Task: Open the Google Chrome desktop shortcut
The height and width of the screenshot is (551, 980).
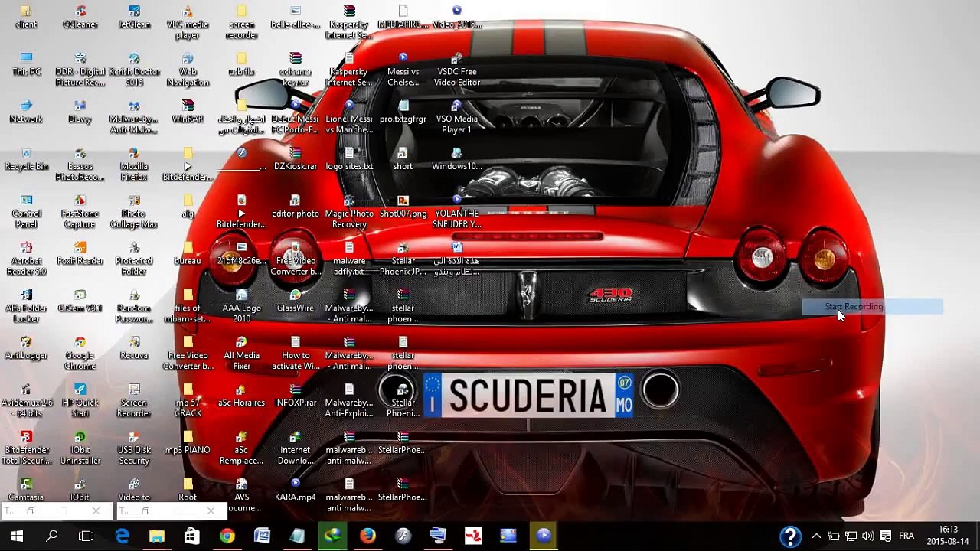Action: pos(80,354)
